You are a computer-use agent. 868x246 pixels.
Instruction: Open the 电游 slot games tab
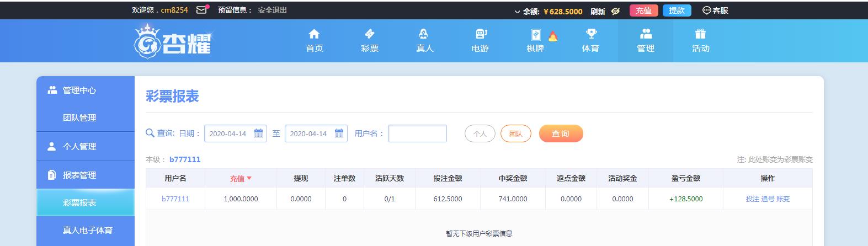point(480,41)
